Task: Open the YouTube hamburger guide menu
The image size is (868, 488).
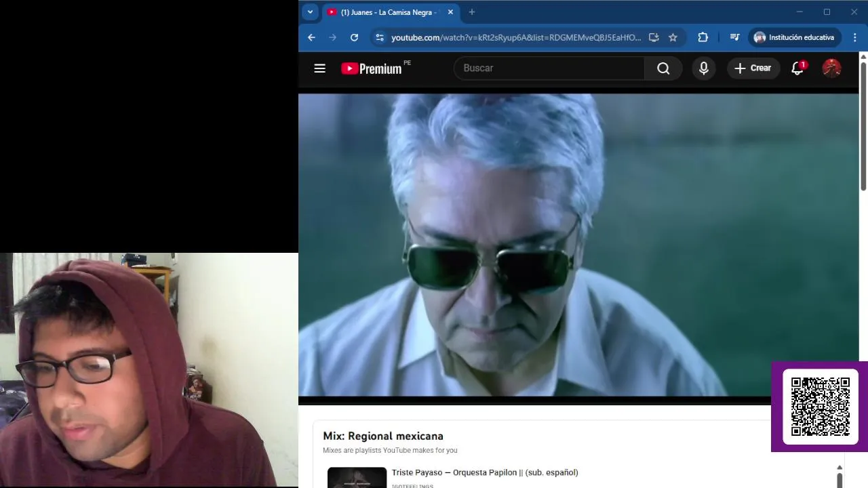Action: coord(320,68)
